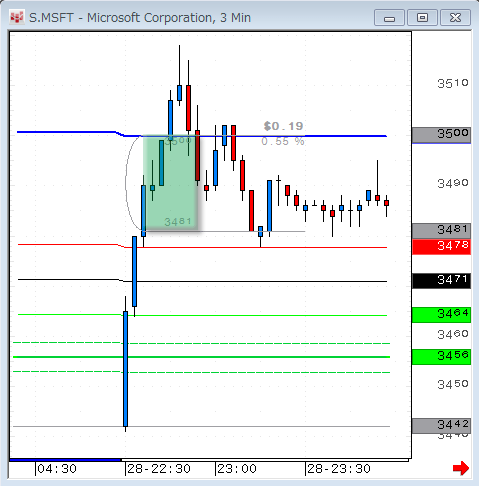Click the 3460 price axis value
Viewport: 479px width, 486px height.
click(x=453, y=334)
